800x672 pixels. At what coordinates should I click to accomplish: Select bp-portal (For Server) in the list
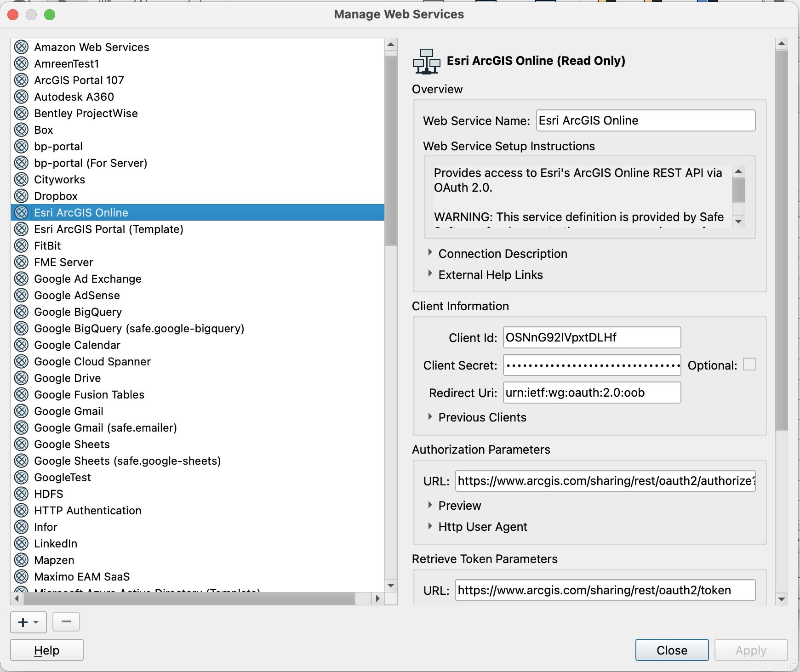click(198, 163)
